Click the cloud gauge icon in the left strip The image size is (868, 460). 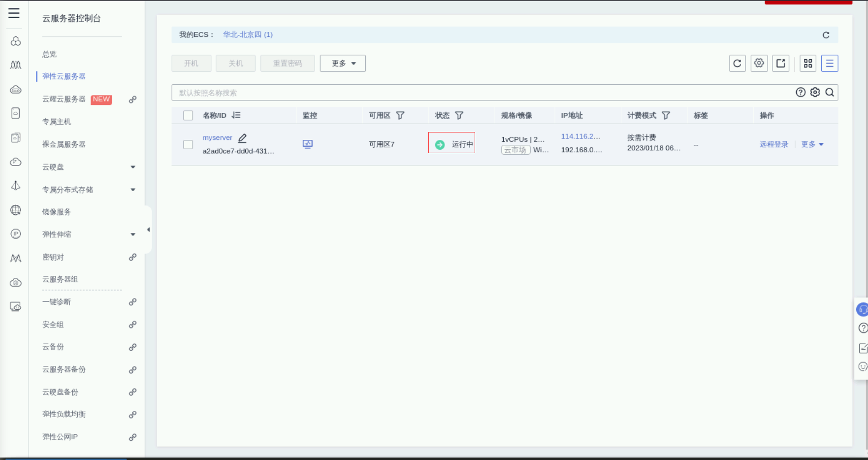click(x=16, y=162)
